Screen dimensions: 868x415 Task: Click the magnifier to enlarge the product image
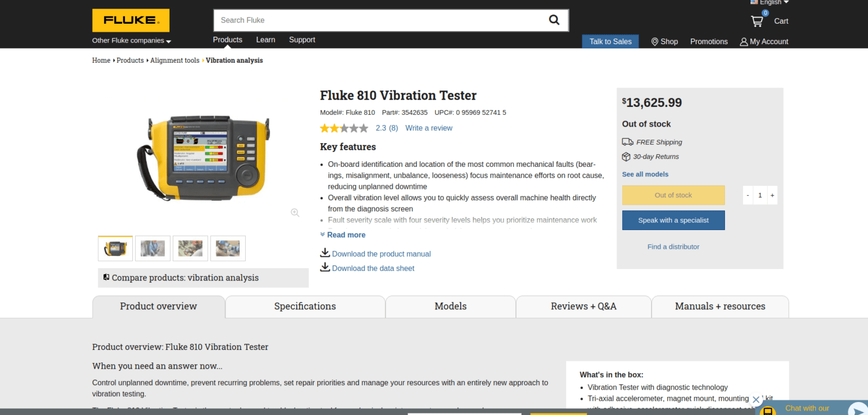pyautogui.click(x=294, y=212)
